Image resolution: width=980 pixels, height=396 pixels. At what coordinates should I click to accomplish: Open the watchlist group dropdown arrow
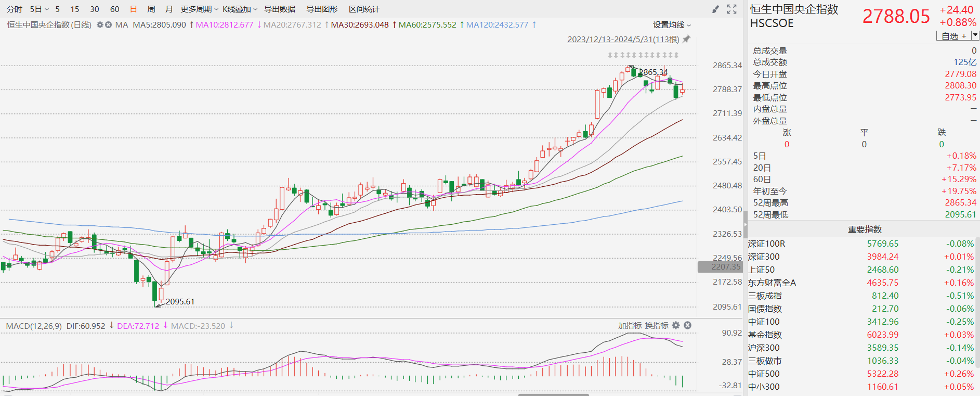click(975, 36)
